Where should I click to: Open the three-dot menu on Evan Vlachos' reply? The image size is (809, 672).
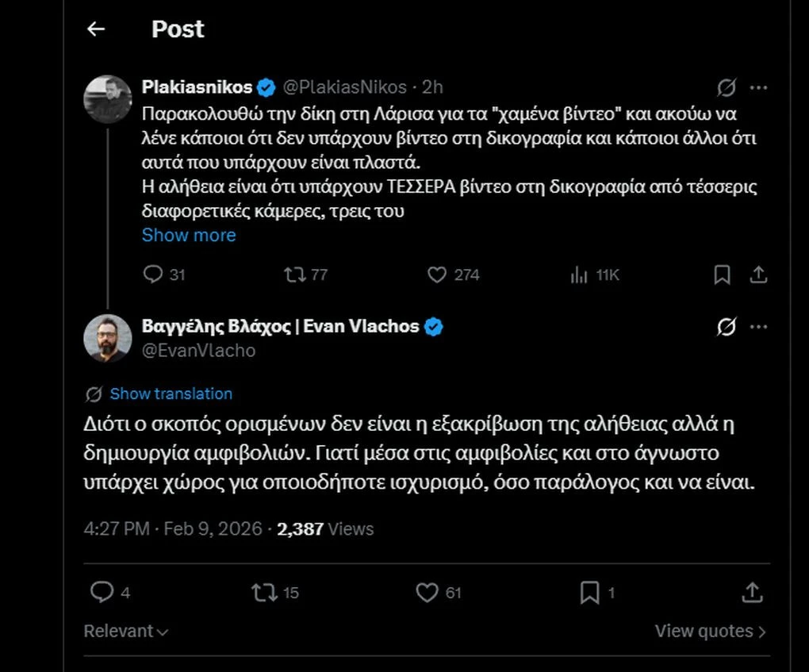(758, 326)
